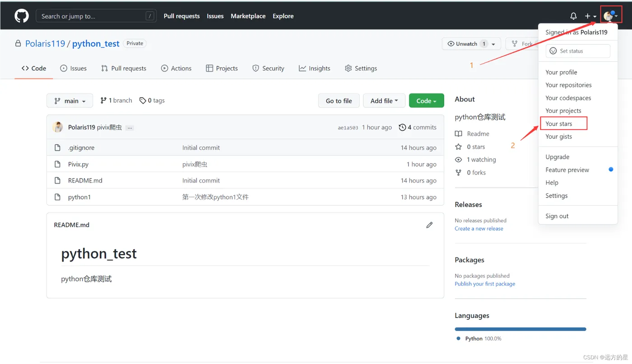Click the Go to file button

pos(339,101)
